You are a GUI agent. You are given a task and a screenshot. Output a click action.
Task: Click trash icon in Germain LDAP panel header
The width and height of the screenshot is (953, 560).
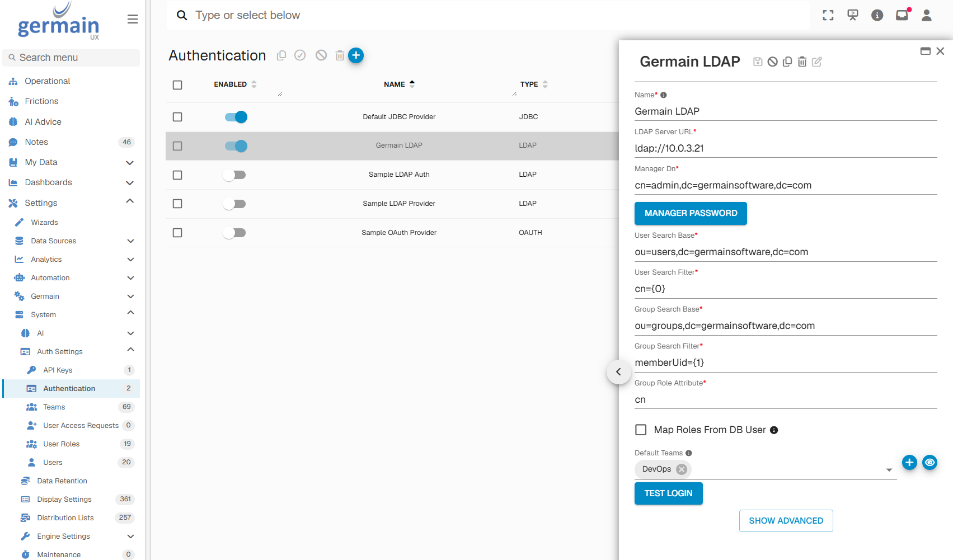pos(802,62)
